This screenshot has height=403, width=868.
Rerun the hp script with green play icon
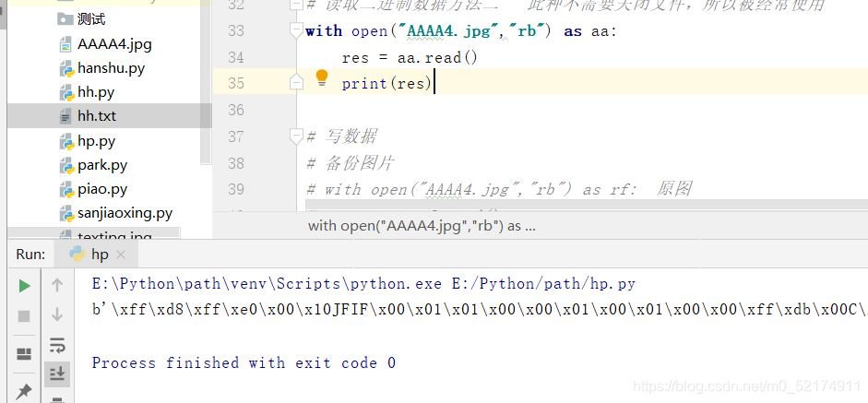point(24,286)
